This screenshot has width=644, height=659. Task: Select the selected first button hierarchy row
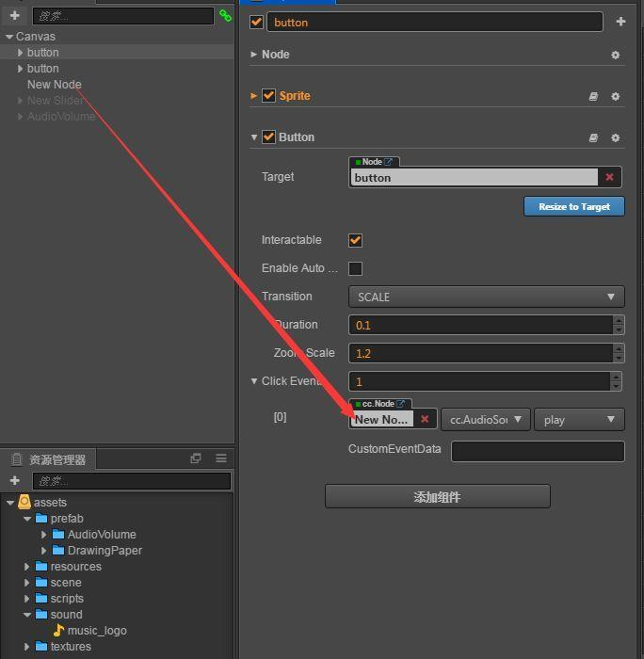click(118, 53)
